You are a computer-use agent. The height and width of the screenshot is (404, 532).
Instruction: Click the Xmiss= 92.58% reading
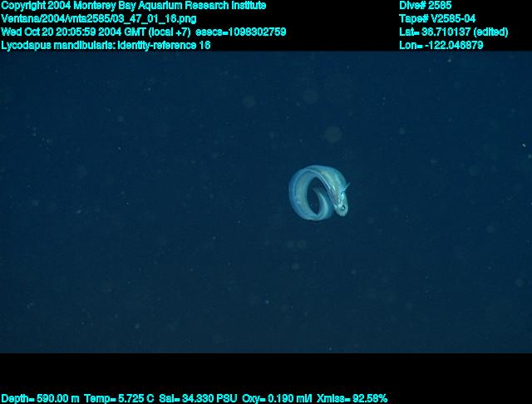pyautogui.click(x=352, y=398)
